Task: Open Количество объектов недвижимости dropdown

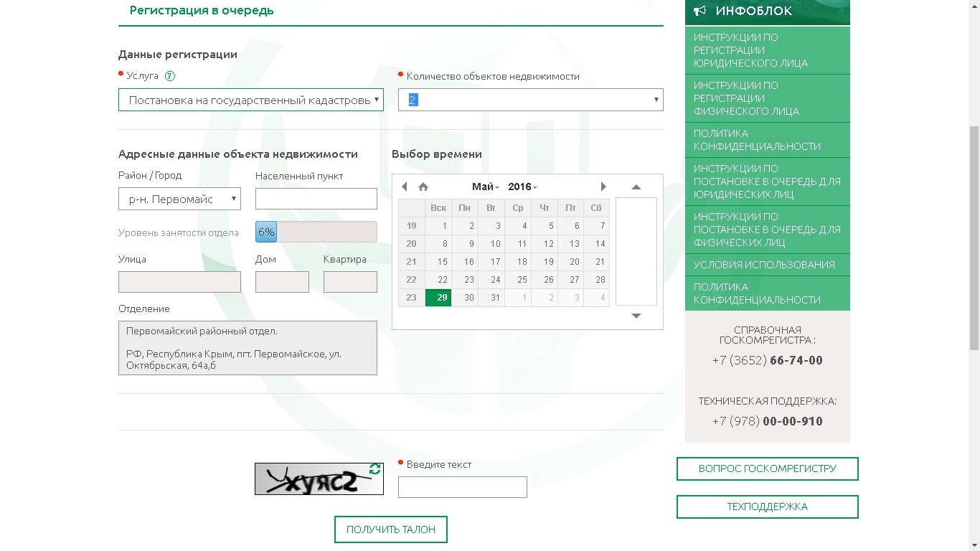Action: tap(531, 100)
